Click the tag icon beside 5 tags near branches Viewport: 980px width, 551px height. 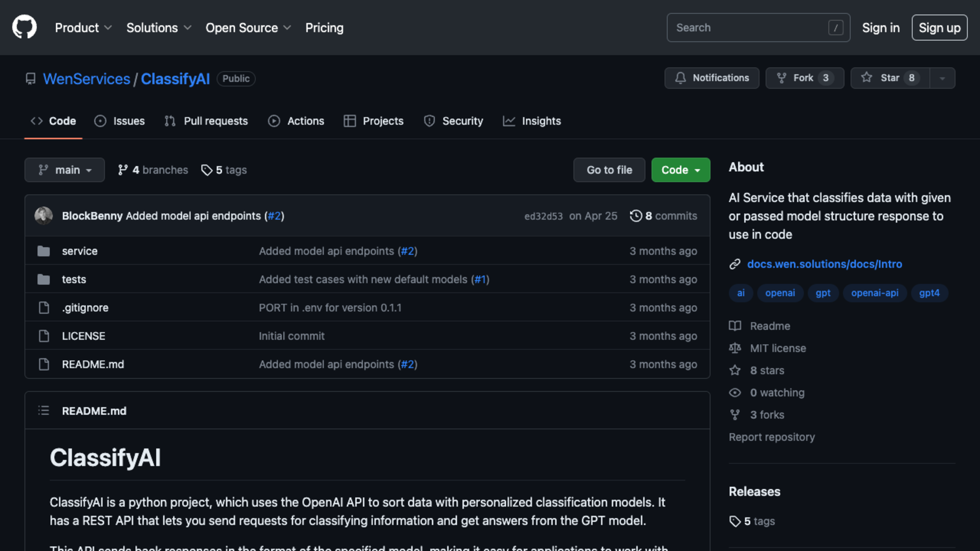[206, 170]
